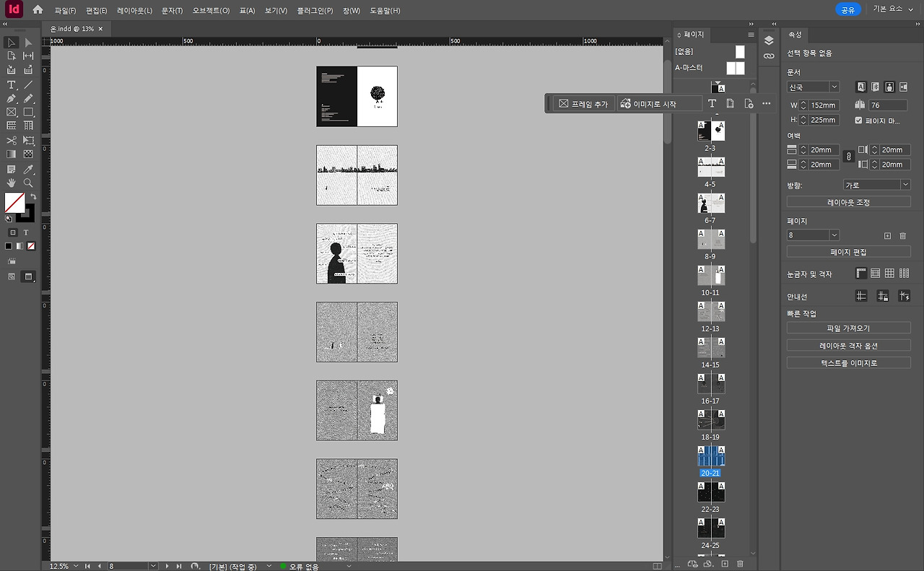The image size is (924, 571).
Task: Delete page using Properties trash icon
Action: point(902,235)
